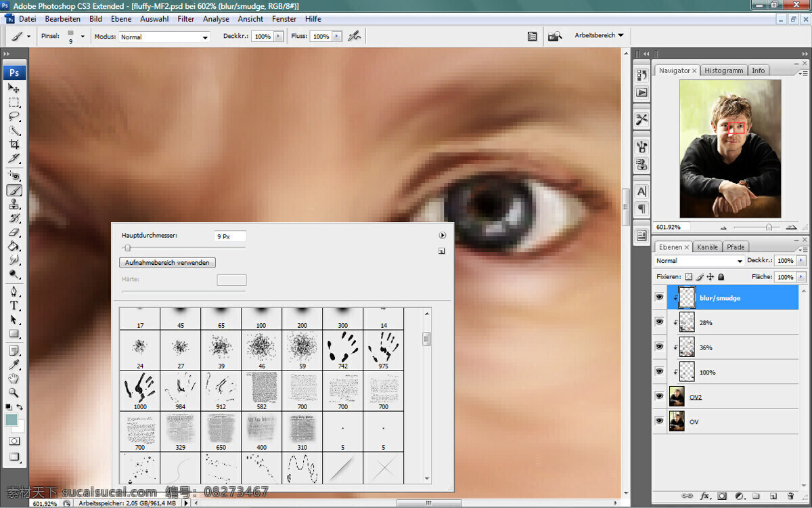
Task: Expand the Arbeitsbereich workspace menu
Action: pos(599,35)
